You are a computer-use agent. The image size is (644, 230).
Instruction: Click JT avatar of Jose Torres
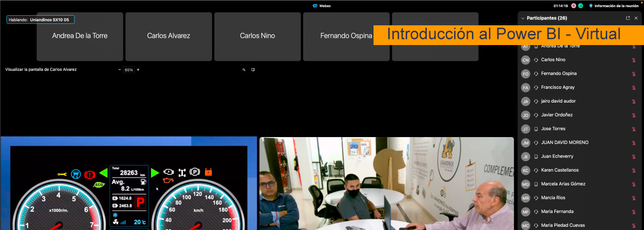point(526,129)
